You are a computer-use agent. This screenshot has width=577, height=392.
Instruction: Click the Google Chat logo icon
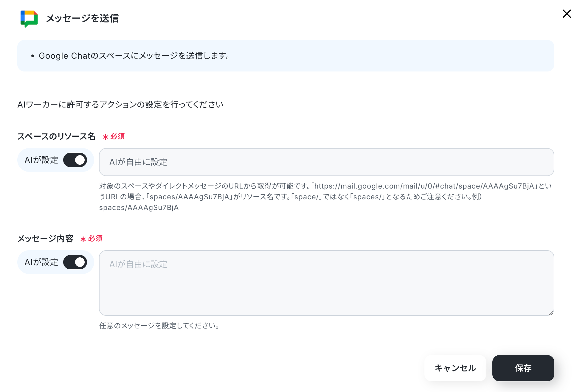point(29,18)
